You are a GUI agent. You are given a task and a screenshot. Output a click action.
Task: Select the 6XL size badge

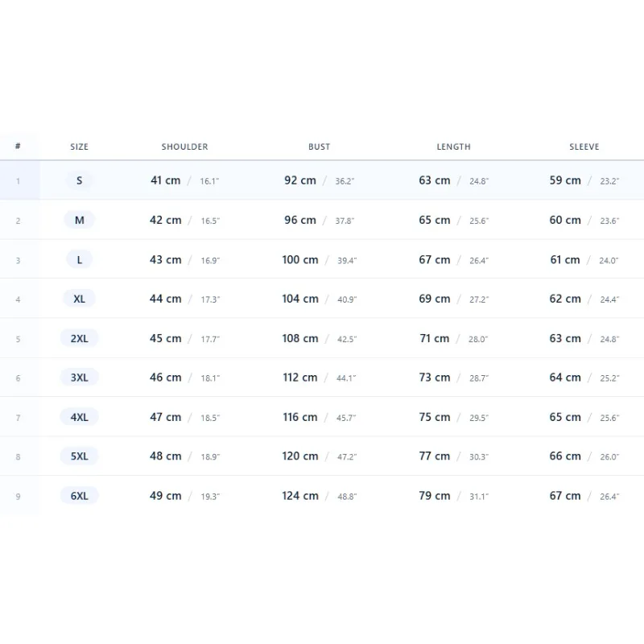click(79, 496)
